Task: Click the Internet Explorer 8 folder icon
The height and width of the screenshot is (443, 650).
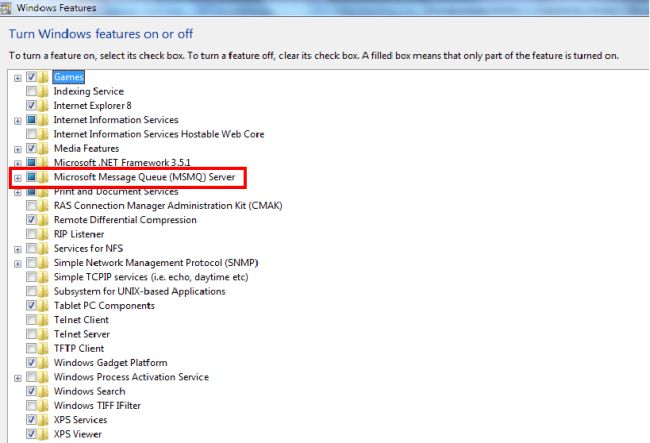Action: tap(43, 106)
